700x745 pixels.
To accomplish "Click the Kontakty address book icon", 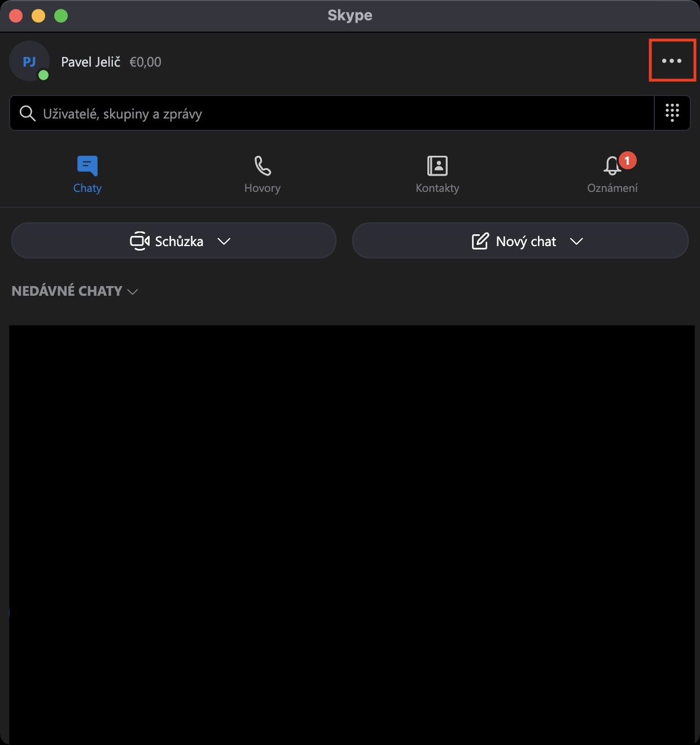I will [438, 166].
